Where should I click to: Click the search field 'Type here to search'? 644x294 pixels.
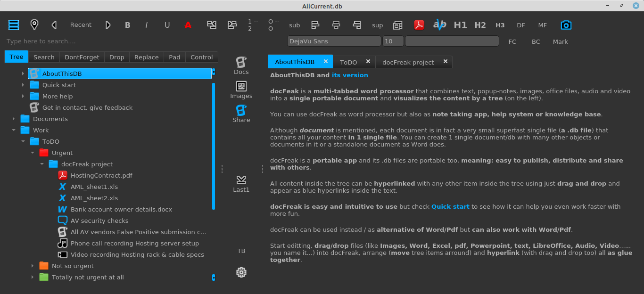144,41
